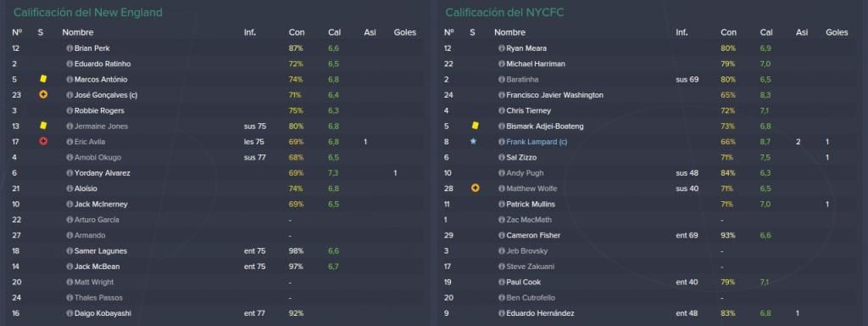Click Marcos António's yellow card icon
This screenshot has width=868, height=326.
tap(43, 79)
